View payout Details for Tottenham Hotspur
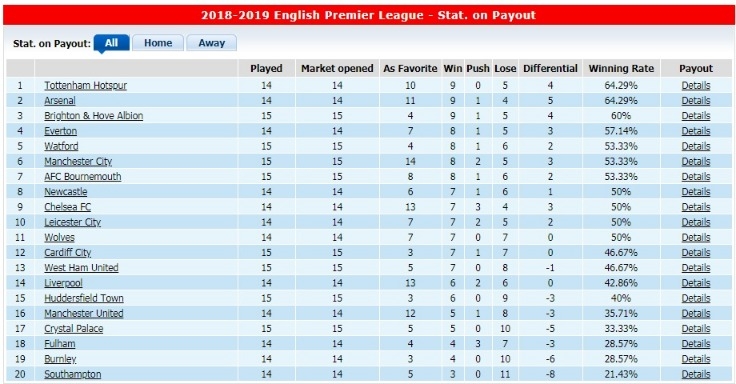Viewport: 736px width, 384px height. tap(696, 85)
